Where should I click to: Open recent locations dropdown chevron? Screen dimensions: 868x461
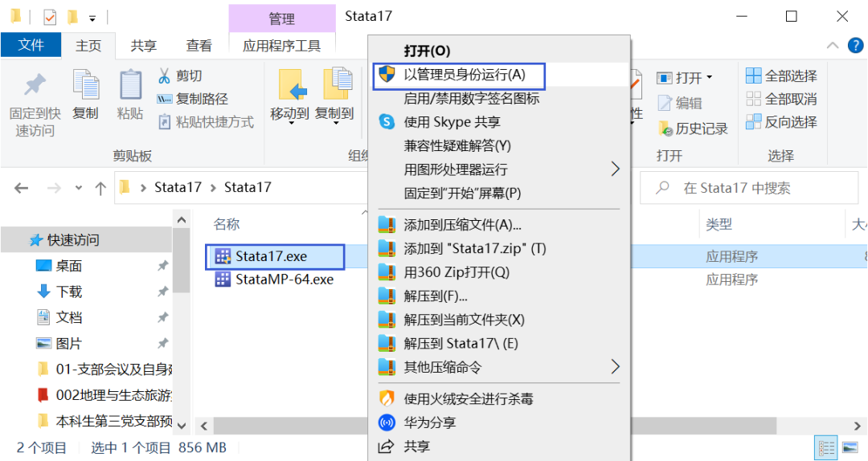(79, 188)
